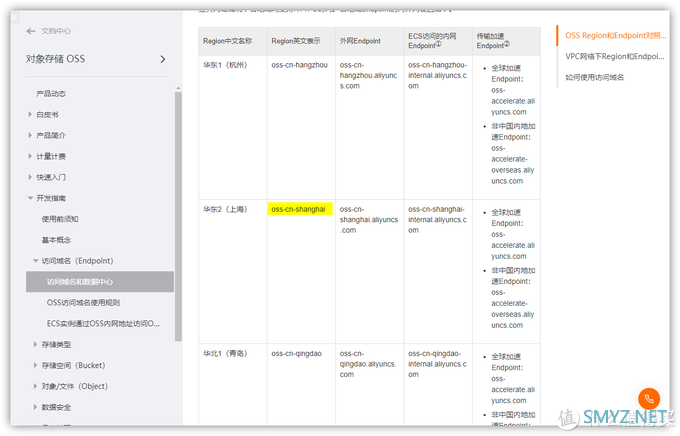Click the 华北1（青岛）cell
The image size is (680, 436).
[x=225, y=354]
